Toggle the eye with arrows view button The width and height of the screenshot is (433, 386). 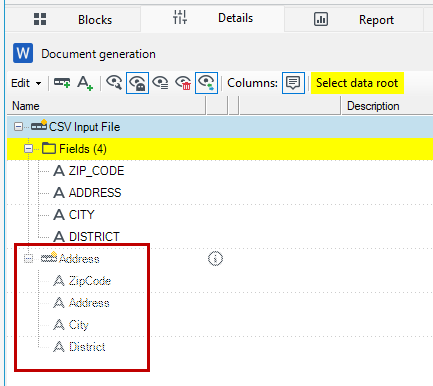[206, 83]
